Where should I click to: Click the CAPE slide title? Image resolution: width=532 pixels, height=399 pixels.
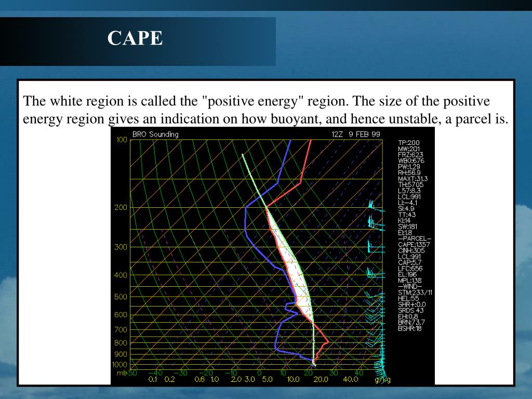click(135, 38)
